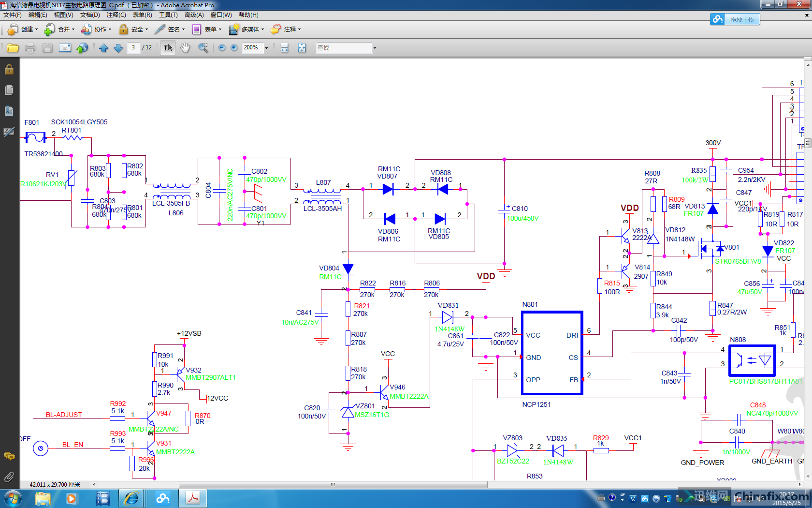Click the Zoom Out minus button

click(x=222, y=48)
